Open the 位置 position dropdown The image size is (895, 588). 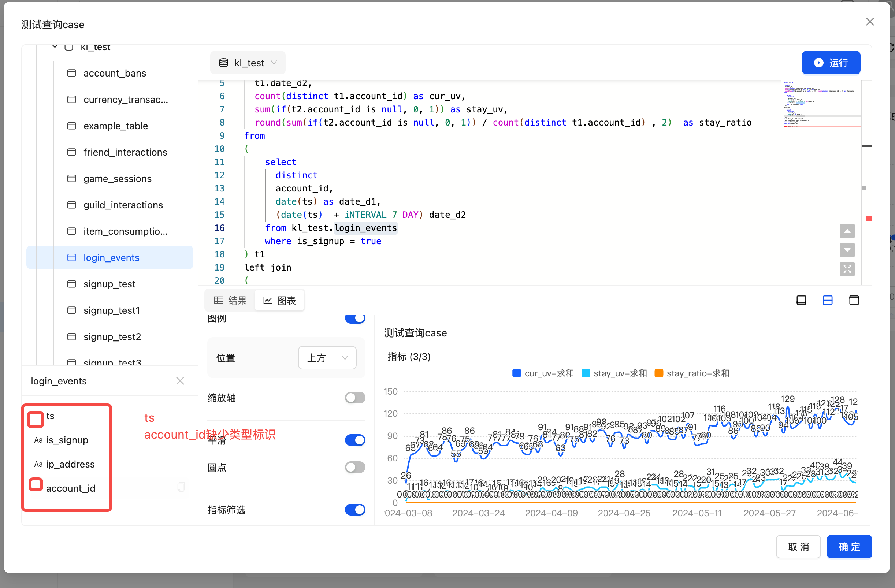(x=327, y=358)
